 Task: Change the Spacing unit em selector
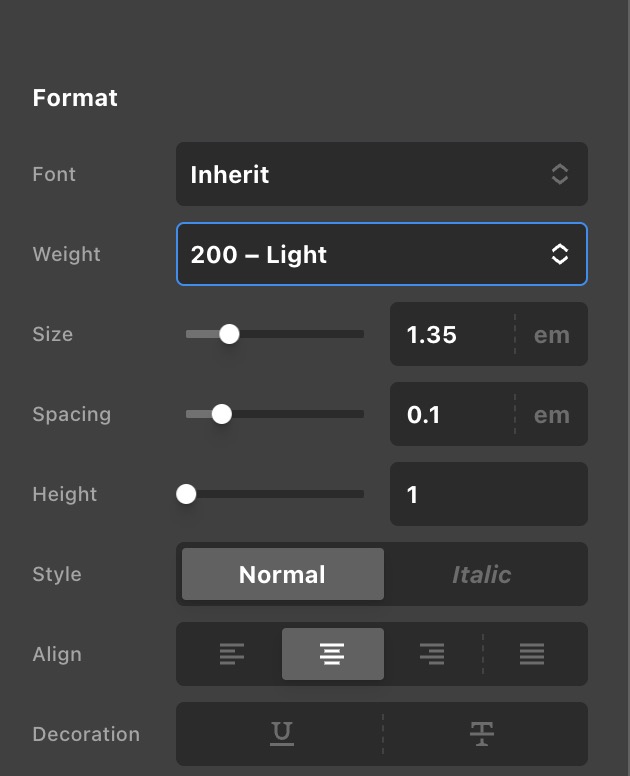[551, 415]
